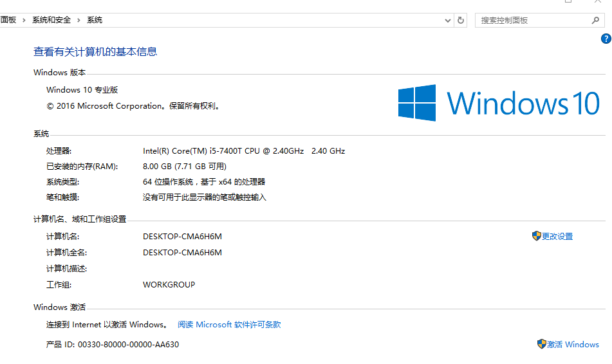Click the 64 位操作系统 system type value
The image size is (612, 364).
(x=204, y=182)
